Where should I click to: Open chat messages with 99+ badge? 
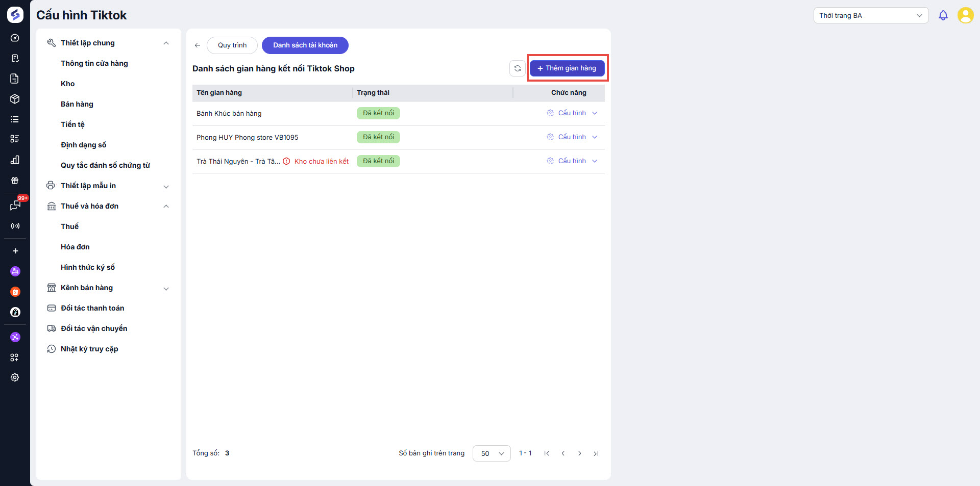click(15, 206)
